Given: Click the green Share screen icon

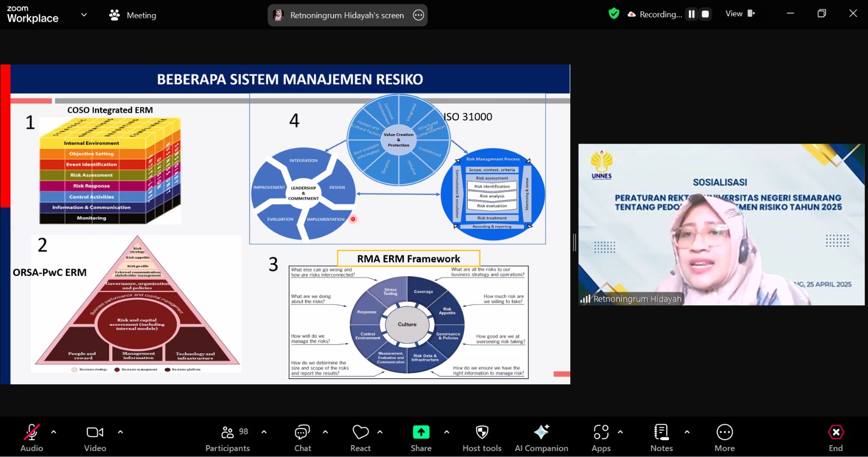Looking at the screenshot, I should point(421,432).
